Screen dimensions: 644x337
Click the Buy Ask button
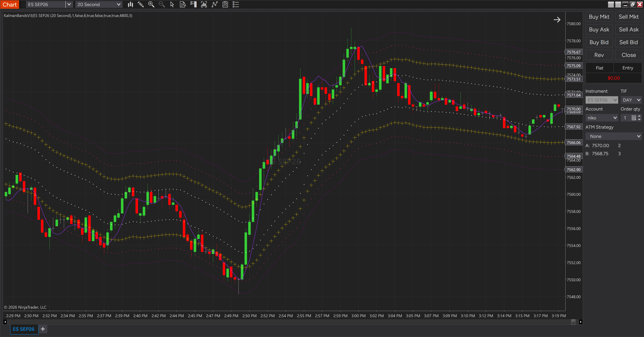pos(599,30)
